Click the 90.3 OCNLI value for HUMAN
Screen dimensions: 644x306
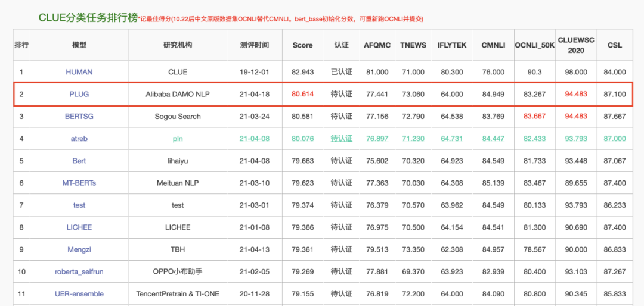(535, 72)
